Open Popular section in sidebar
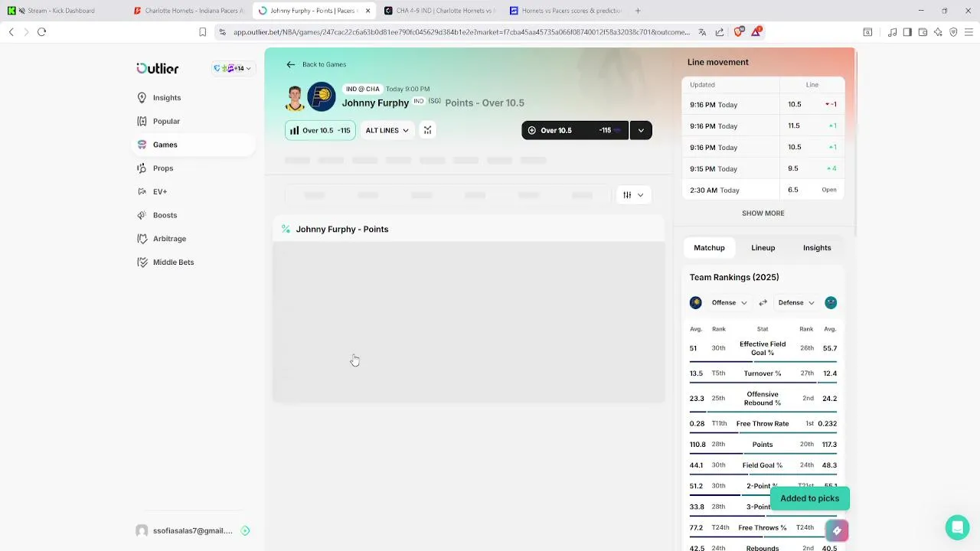The image size is (980, 551). tap(166, 121)
